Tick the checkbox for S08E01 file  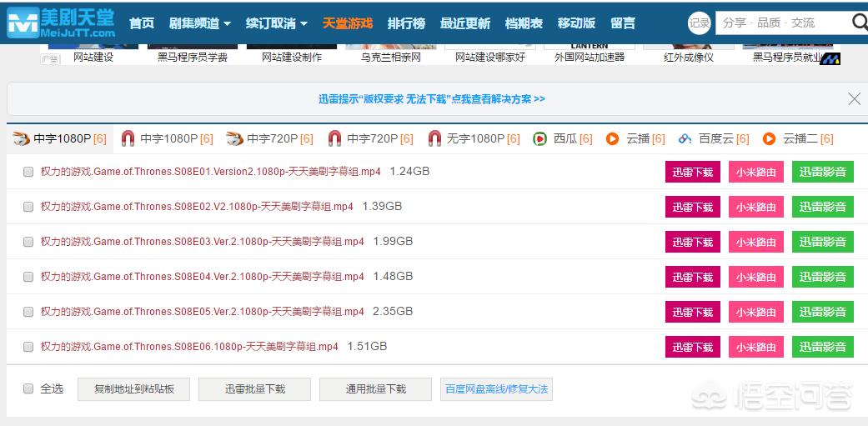(x=28, y=172)
